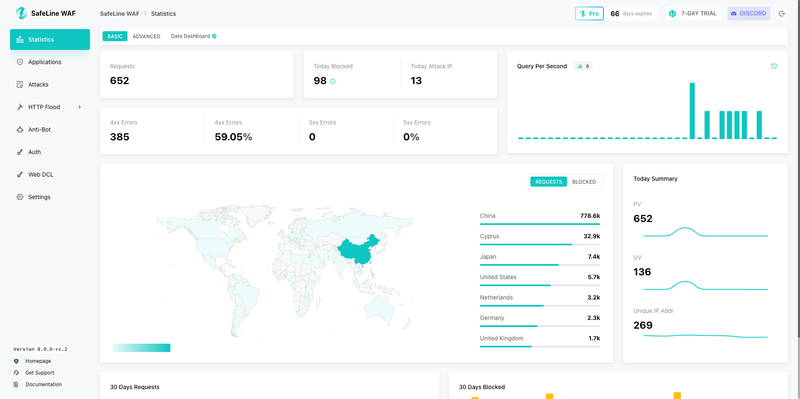Click the tallest Query Per Second bar
The width and height of the screenshot is (800, 399).
click(692, 110)
